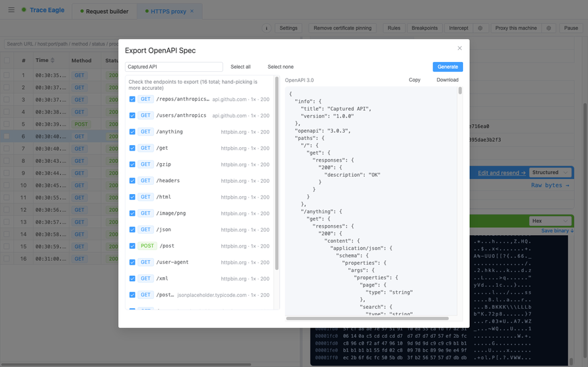Open the Hex format dropdown
Screen dimensions: 588x367
550,221
